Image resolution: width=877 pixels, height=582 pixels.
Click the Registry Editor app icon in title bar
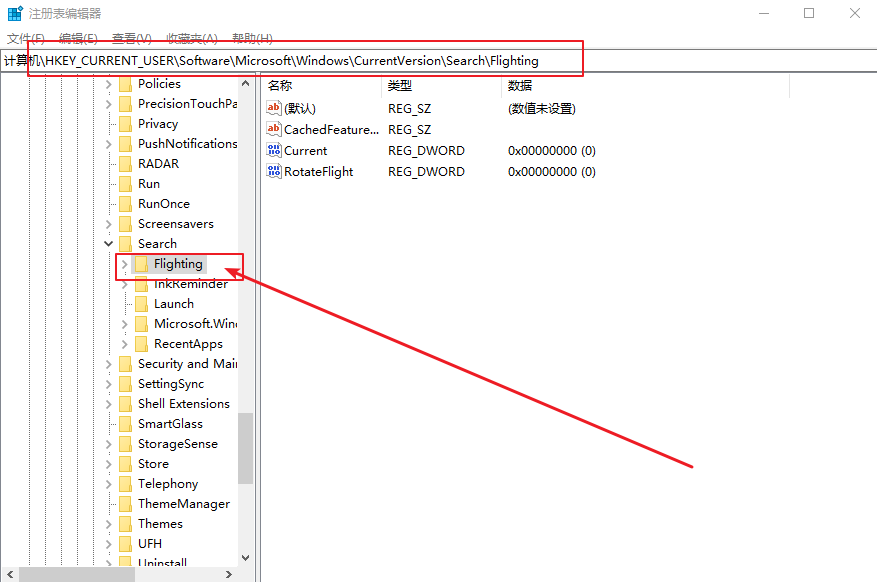coord(14,13)
